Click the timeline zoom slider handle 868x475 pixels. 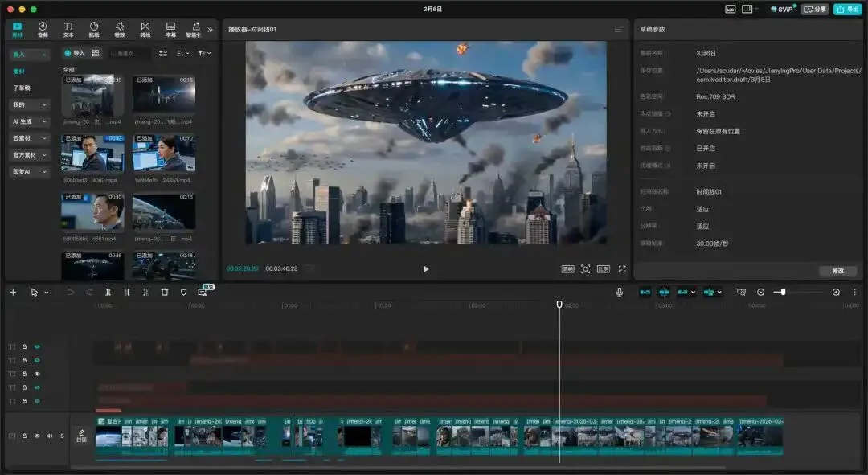tap(783, 292)
